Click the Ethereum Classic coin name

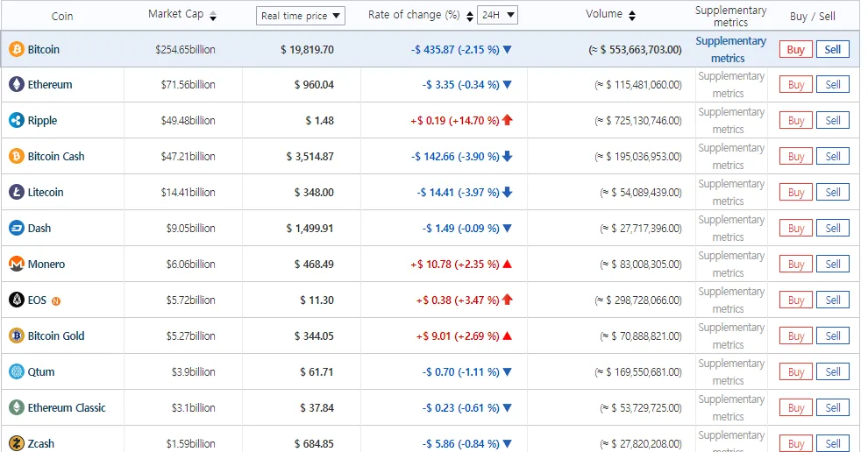tap(67, 407)
